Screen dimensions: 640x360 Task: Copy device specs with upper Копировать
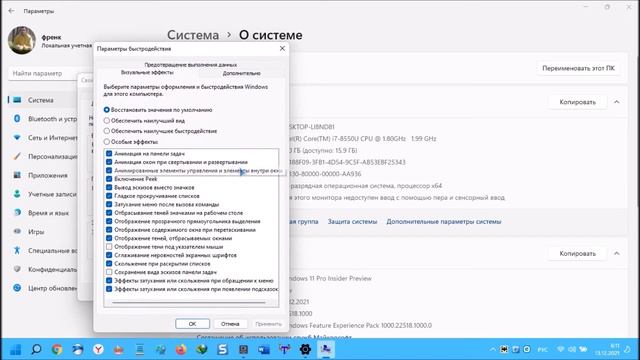pos(578,102)
